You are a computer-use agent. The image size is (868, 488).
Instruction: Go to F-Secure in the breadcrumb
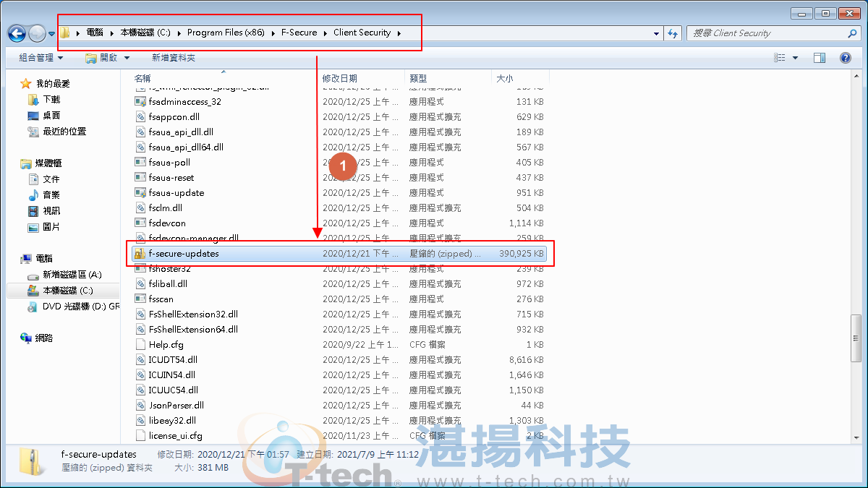tap(299, 33)
